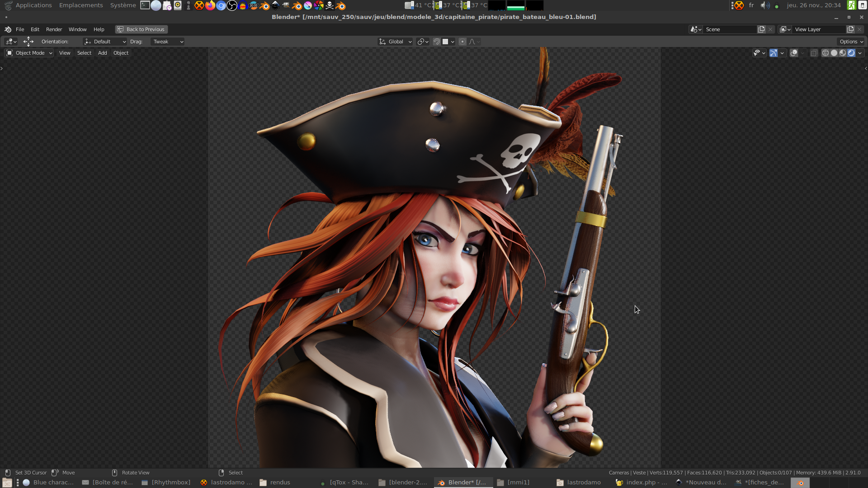Viewport: 868px width, 488px height.
Task: Open the Options dropdown
Action: 851,42
